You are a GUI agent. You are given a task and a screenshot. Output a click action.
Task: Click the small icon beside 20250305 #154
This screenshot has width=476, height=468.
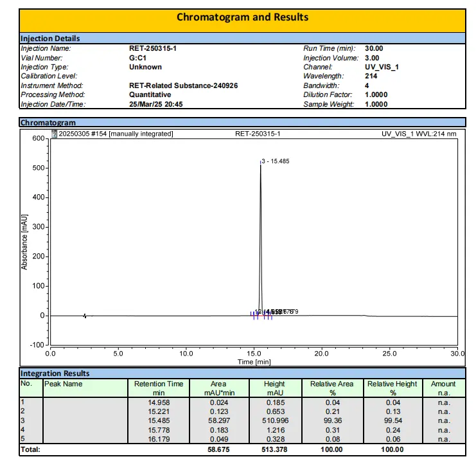tap(54, 134)
